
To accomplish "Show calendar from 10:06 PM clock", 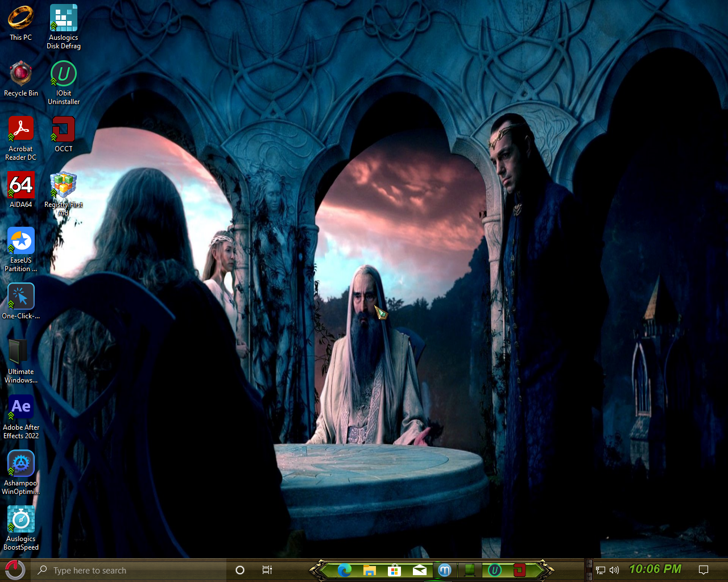I will pos(655,569).
